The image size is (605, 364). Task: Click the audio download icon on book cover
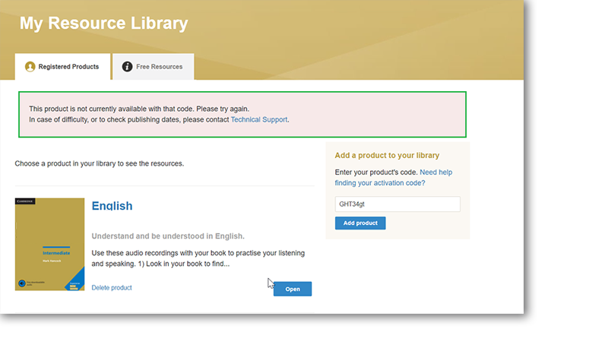click(21, 283)
